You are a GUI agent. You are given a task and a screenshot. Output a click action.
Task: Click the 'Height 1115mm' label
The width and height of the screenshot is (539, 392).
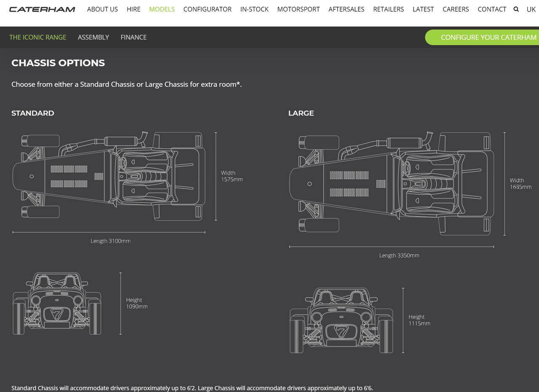tap(419, 320)
